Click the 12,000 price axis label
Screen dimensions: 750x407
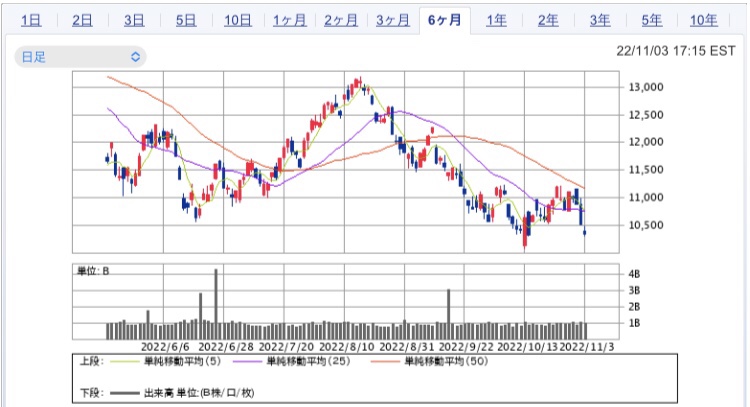coord(646,142)
